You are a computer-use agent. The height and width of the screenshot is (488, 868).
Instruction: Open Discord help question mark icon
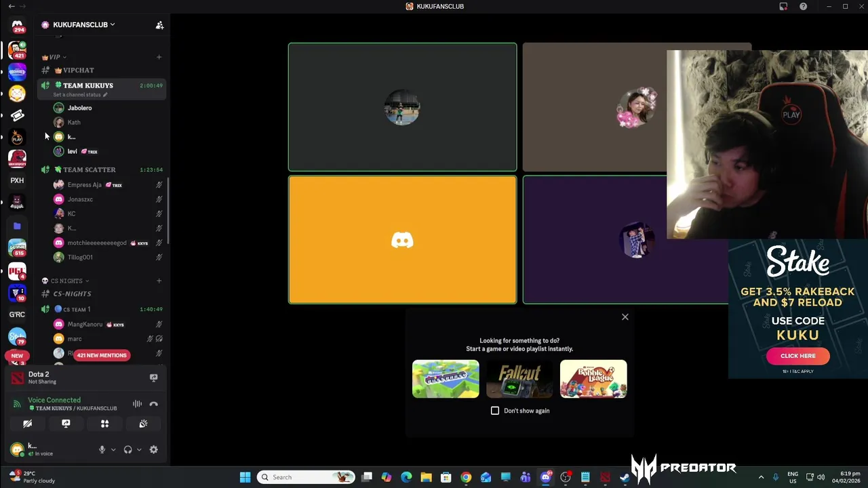(803, 7)
